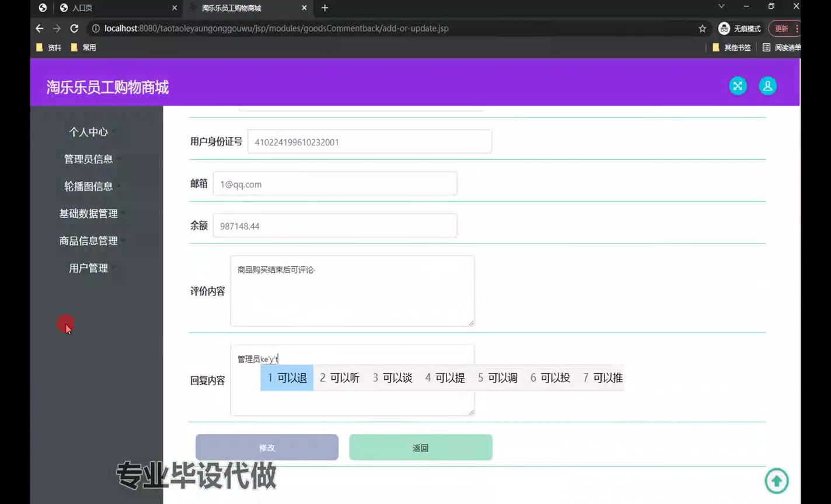Screen dimensions: 831x504
Task: Click the 回复内容 label
Action: pos(207,380)
